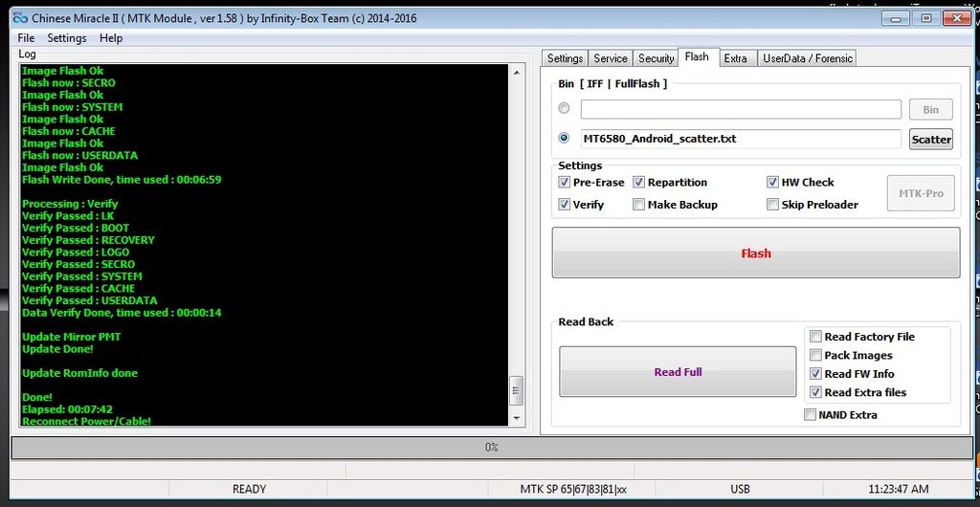Open the Extra tab
The image size is (980, 507).
[x=735, y=58]
